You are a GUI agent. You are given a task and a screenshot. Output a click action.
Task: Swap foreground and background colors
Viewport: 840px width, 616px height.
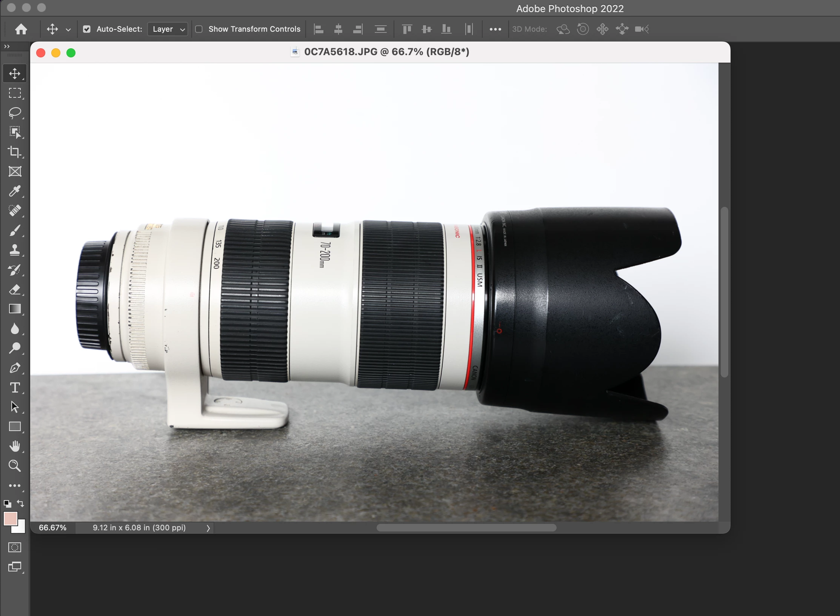pyautogui.click(x=21, y=504)
